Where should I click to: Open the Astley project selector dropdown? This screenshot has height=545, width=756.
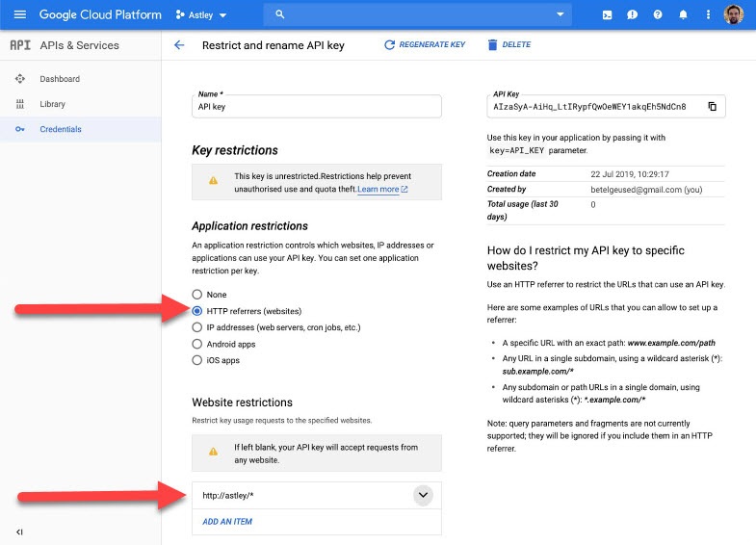tap(201, 15)
